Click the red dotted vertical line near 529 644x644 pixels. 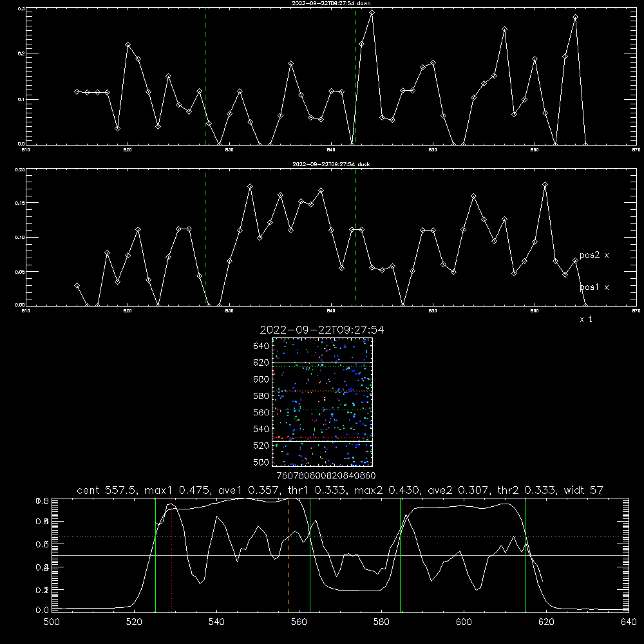(172, 555)
